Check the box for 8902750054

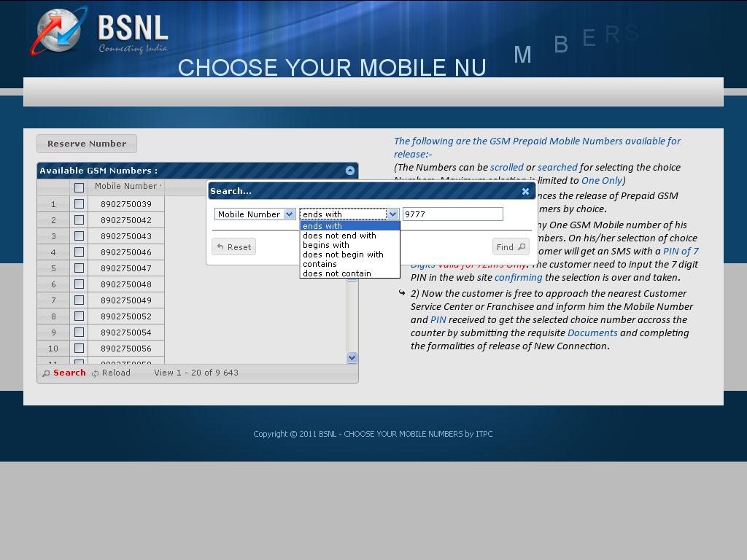point(79,332)
